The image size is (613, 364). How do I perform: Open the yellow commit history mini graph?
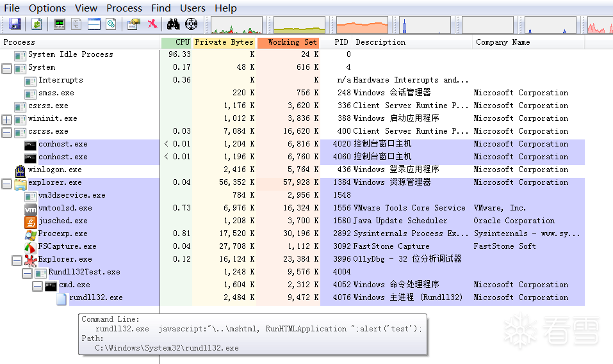coord(300,24)
